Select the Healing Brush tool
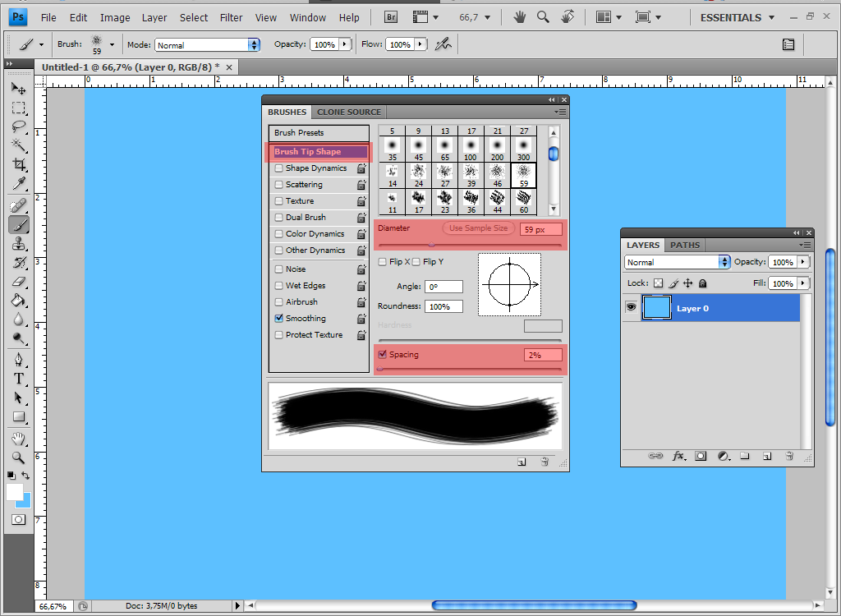This screenshot has width=841, height=616. (19, 205)
